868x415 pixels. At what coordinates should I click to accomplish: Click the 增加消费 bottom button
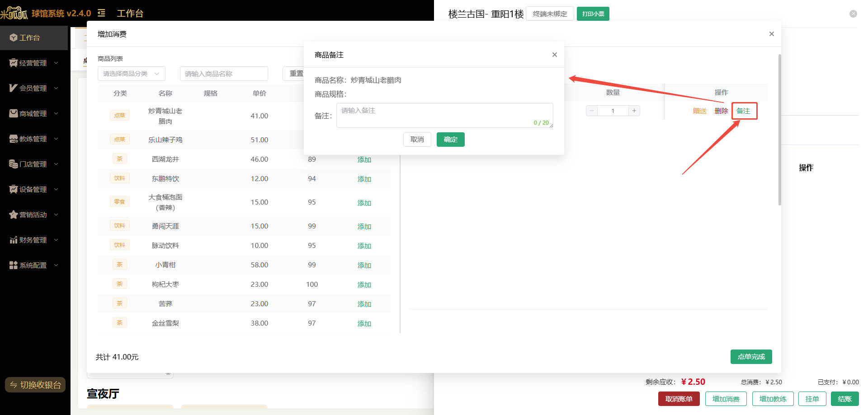[726, 399]
